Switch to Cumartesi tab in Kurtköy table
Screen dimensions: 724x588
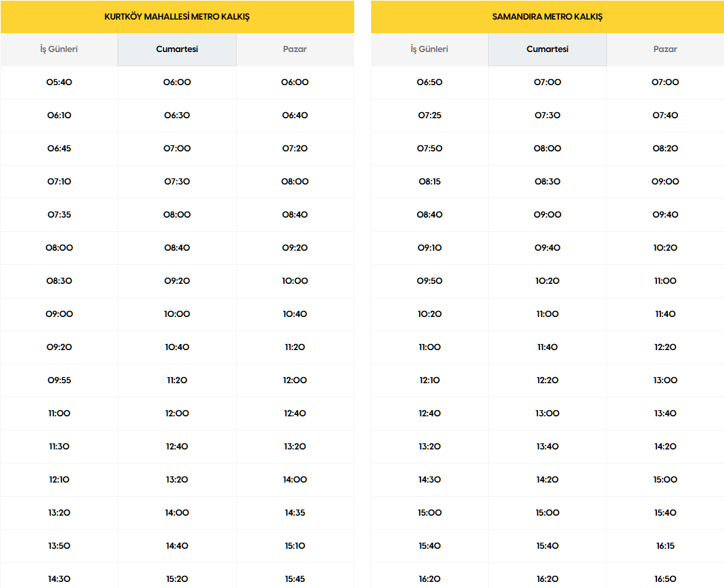point(177,49)
